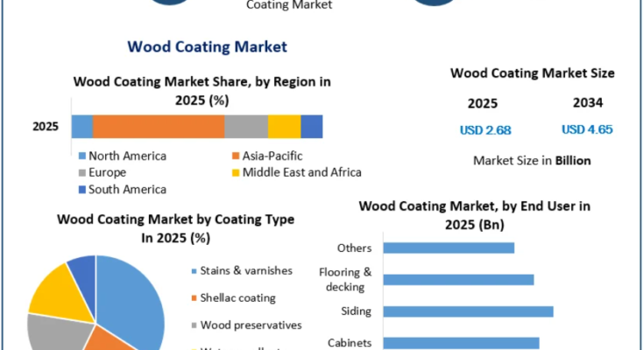Image resolution: width=644 pixels, height=350 pixels.
Task: Click the "Wood preservatives" legend label
Action: click(251, 325)
